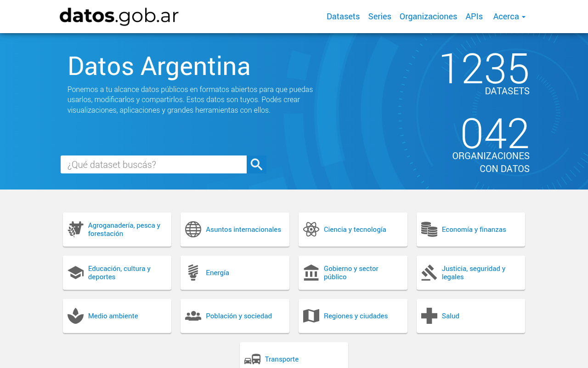Click the light bulb Energía icon
588x368 pixels.
(193, 272)
